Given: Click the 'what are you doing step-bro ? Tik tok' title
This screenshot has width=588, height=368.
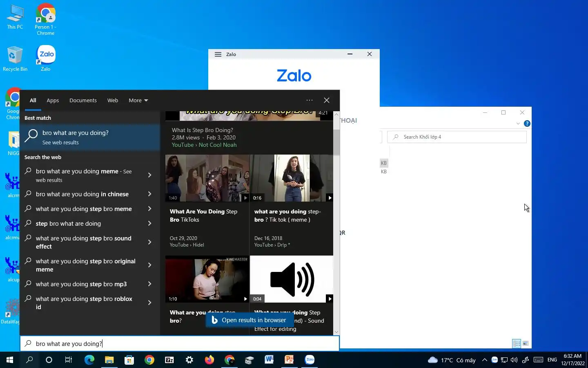Looking at the screenshot, I should 287,215.
